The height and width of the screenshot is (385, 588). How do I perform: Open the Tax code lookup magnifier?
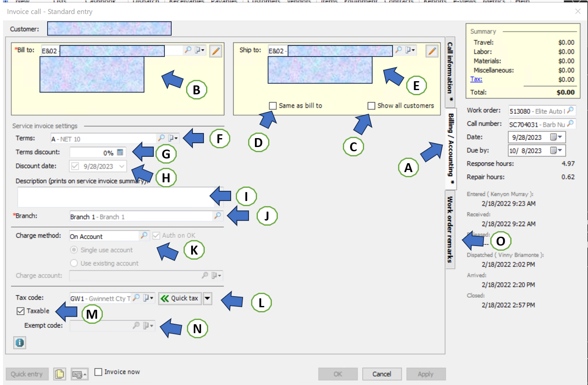point(137,298)
